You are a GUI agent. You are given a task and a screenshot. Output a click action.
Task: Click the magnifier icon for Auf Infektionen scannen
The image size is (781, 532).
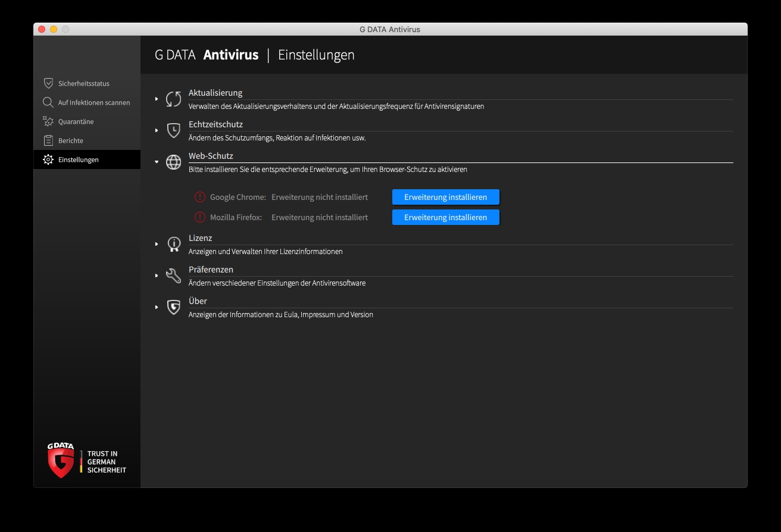pos(48,102)
